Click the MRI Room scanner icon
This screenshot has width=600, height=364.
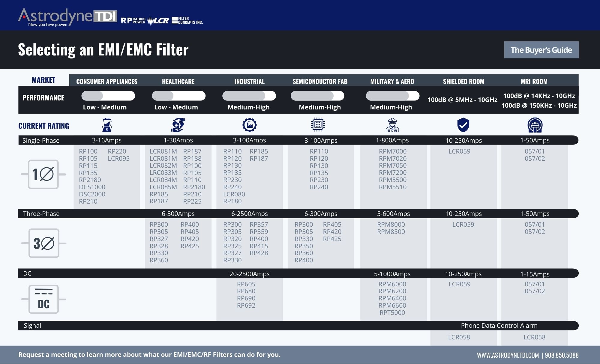535,125
